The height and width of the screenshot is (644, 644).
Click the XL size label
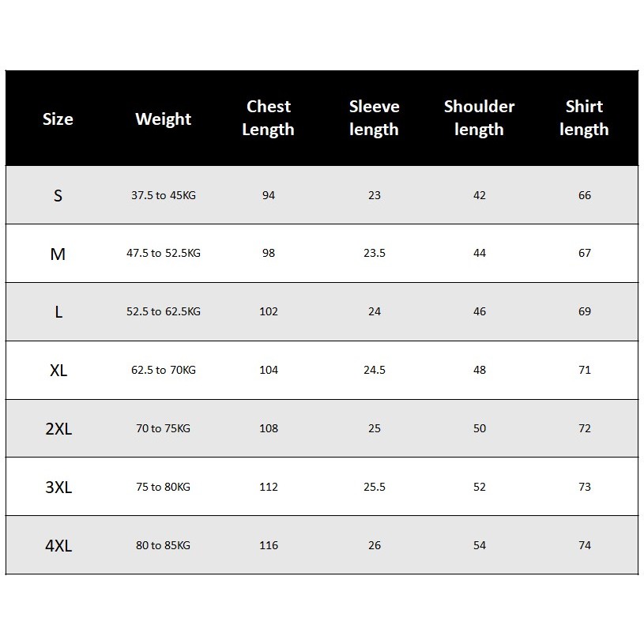(58, 371)
